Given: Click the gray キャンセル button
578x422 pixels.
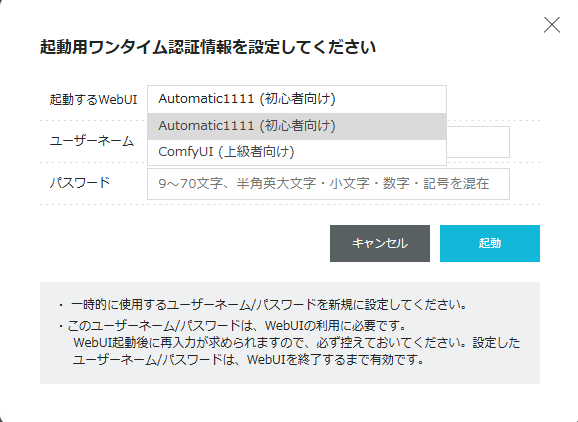Looking at the screenshot, I should [x=380, y=243].
